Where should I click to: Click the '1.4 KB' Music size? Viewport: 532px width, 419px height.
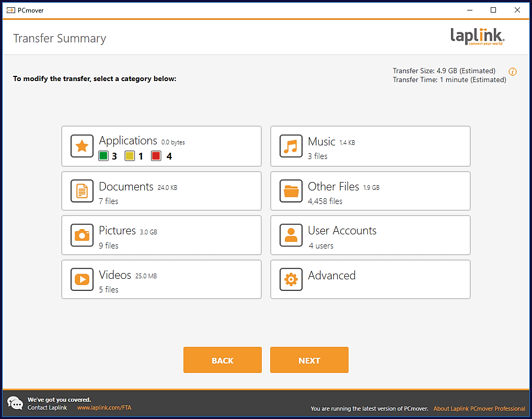click(347, 143)
